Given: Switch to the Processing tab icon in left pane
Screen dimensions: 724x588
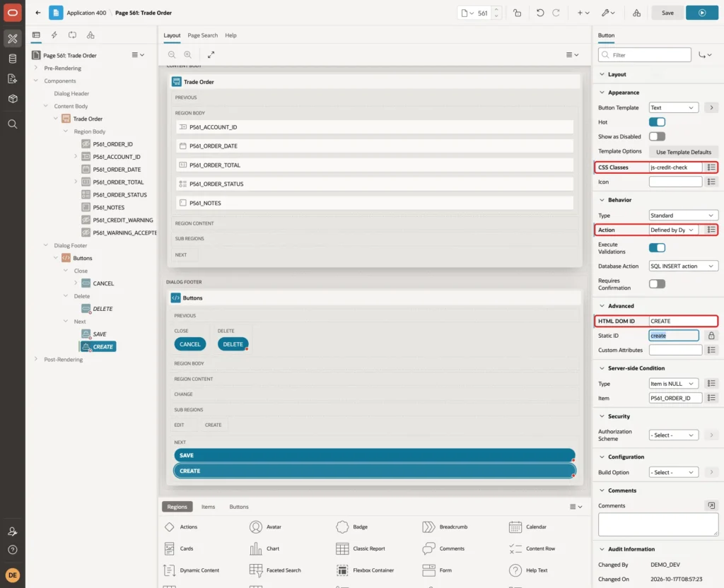Looking at the screenshot, I should pyautogui.click(x=72, y=35).
